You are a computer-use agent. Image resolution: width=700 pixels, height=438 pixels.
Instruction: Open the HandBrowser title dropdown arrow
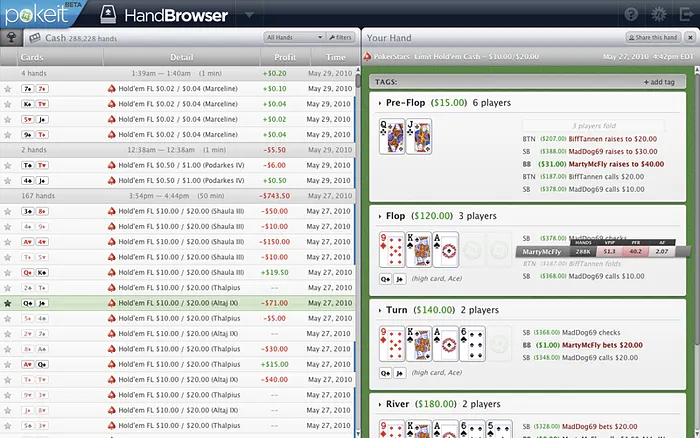[x=249, y=15]
